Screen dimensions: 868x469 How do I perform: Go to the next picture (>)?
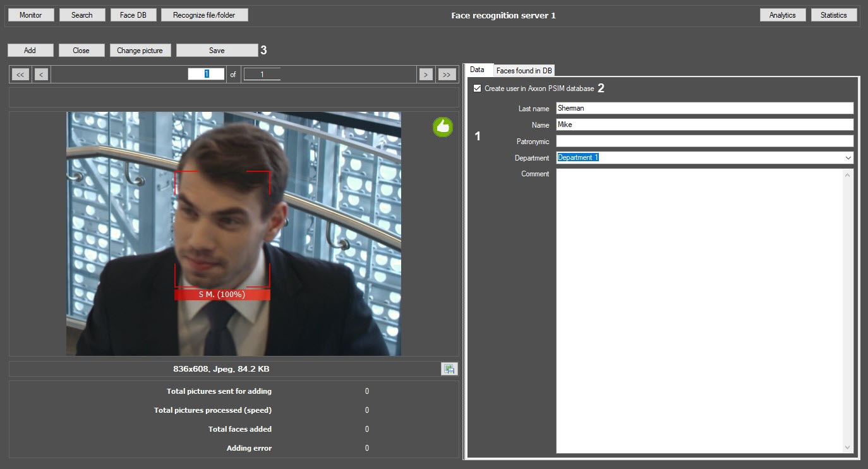(426, 75)
